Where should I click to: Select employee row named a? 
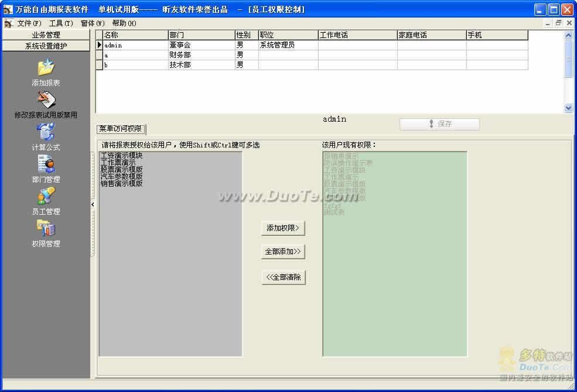tap(312, 55)
